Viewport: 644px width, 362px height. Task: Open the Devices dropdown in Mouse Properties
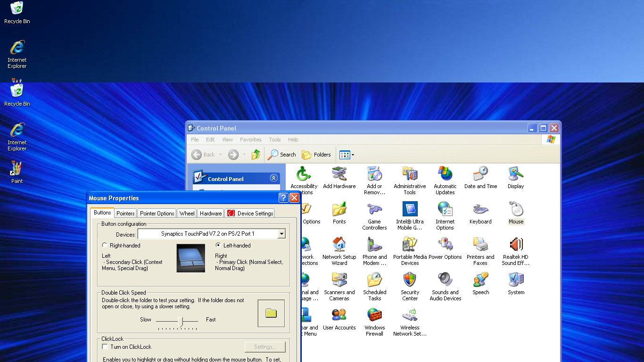(x=281, y=234)
